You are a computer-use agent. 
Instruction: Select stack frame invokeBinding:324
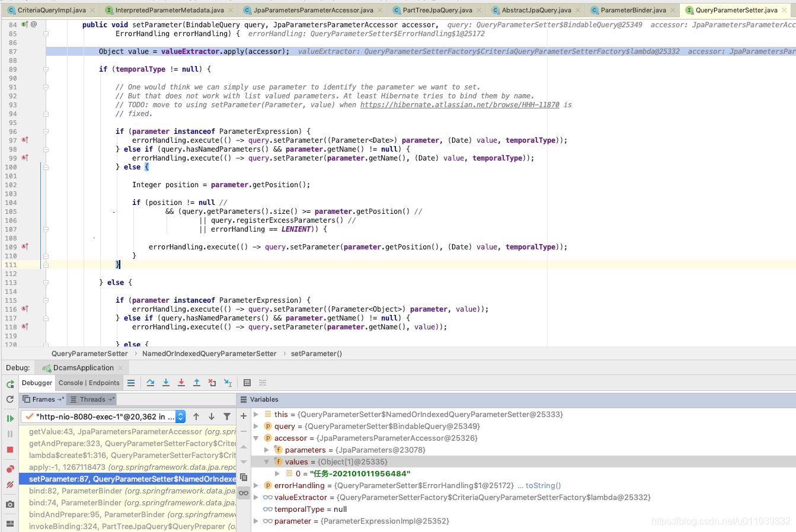tap(127, 526)
